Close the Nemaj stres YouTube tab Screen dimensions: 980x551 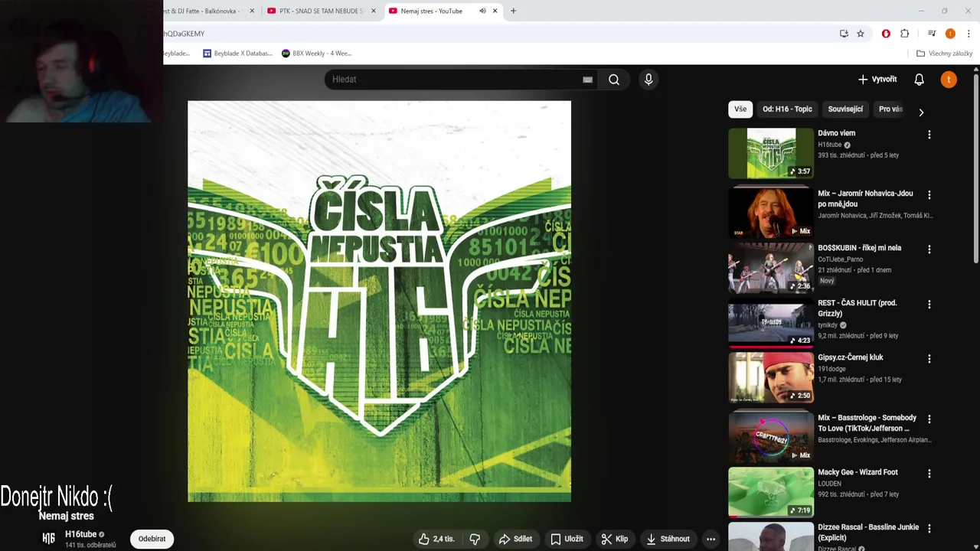(x=495, y=11)
